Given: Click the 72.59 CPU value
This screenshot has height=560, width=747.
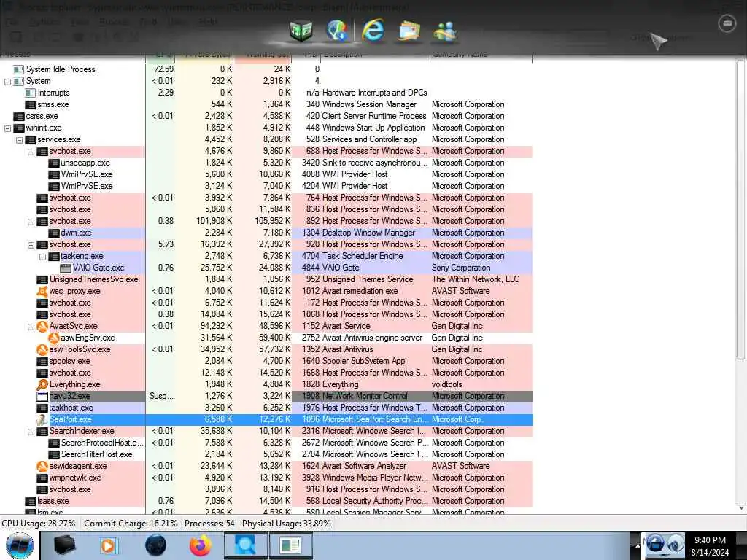Looking at the screenshot, I should pyautogui.click(x=163, y=69).
